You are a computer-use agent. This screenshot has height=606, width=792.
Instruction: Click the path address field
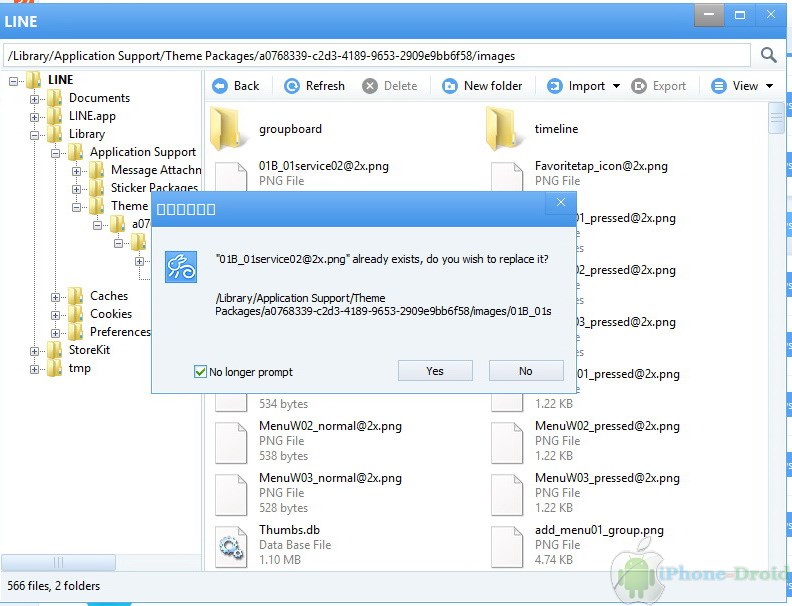376,56
